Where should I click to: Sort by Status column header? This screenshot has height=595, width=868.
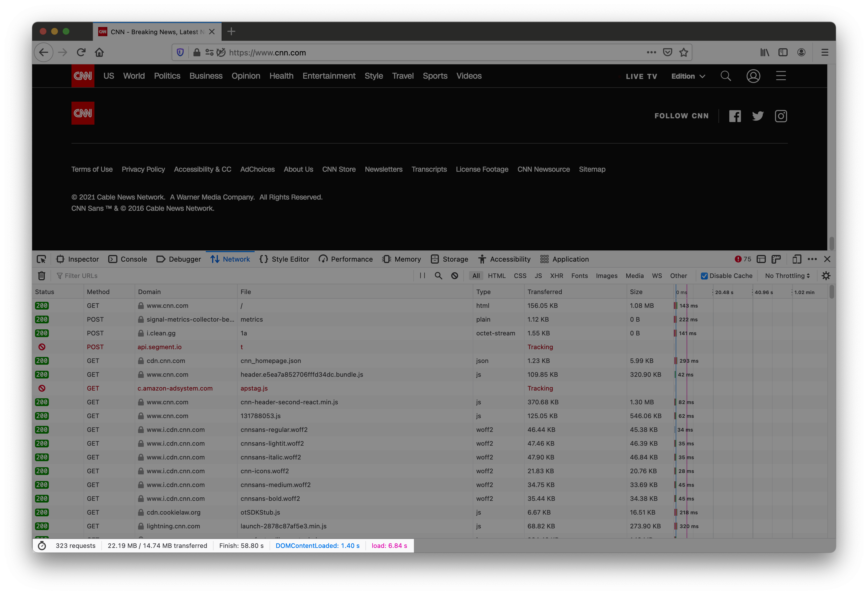pyautogui.click(x=58, y=292)
